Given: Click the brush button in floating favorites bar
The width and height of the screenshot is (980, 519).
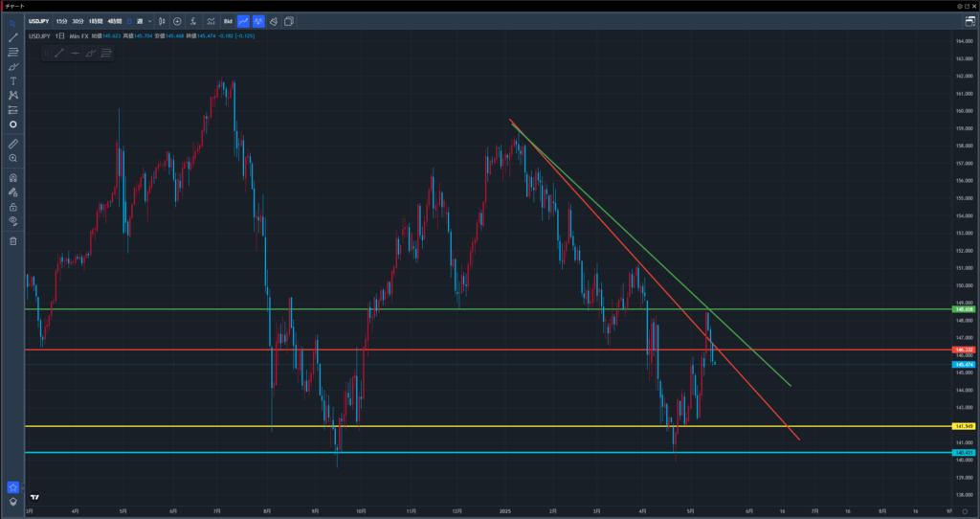Looking at the screenshot, I should pyautogui.click(x=91, y=54).
